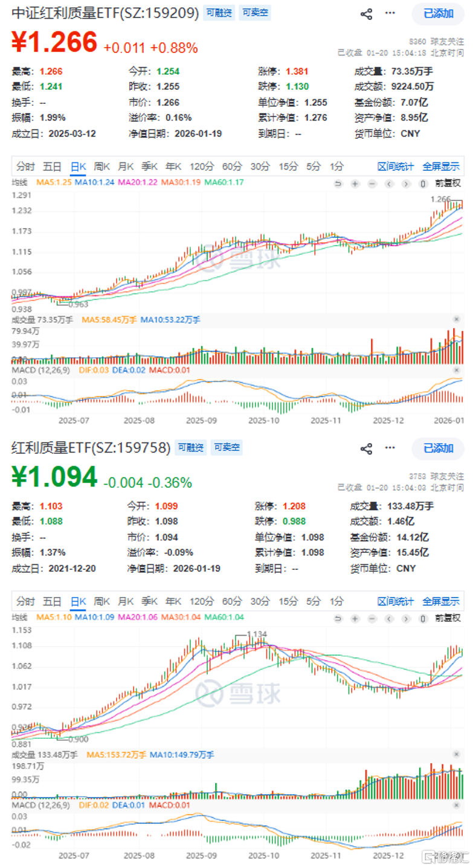This screenshot has height=868, width=473.
Task: Select 120分 tab on lower chart
Action: pos(201,601)
